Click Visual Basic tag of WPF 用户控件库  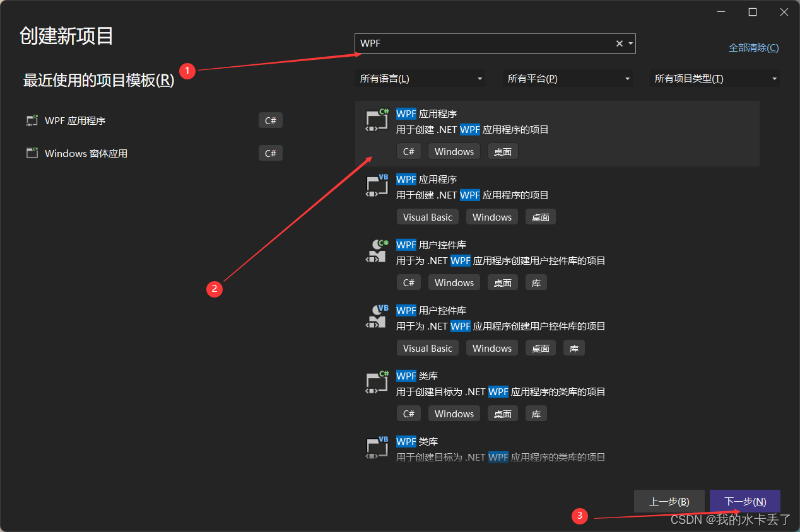pyautogui.click(x=428, y=348)
